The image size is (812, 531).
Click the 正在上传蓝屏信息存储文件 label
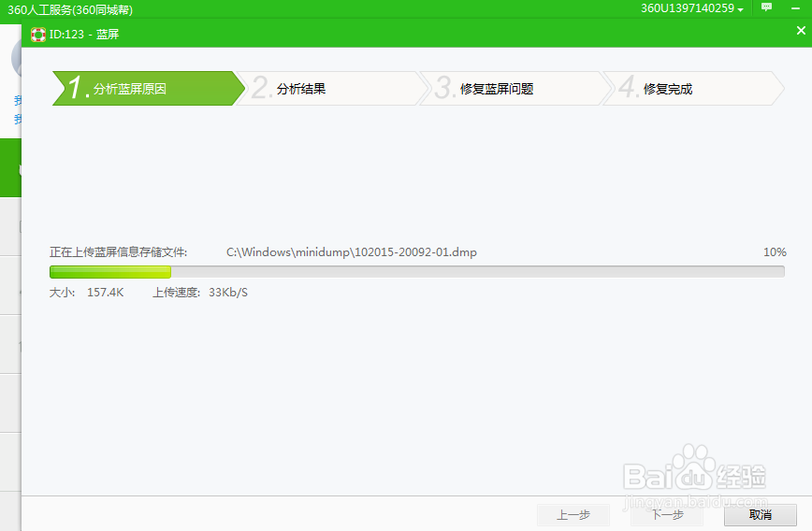click(x=118, y=252)
